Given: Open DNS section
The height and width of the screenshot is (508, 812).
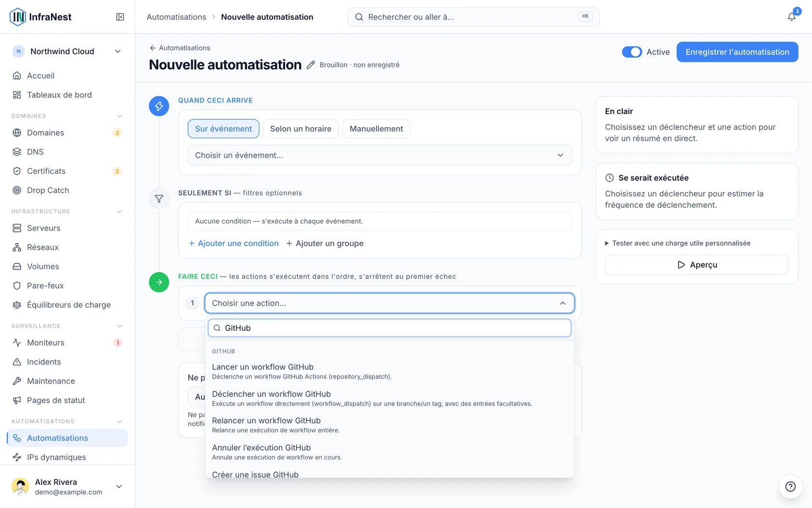Looking at the screenshot, I should (x=67, y=152).
